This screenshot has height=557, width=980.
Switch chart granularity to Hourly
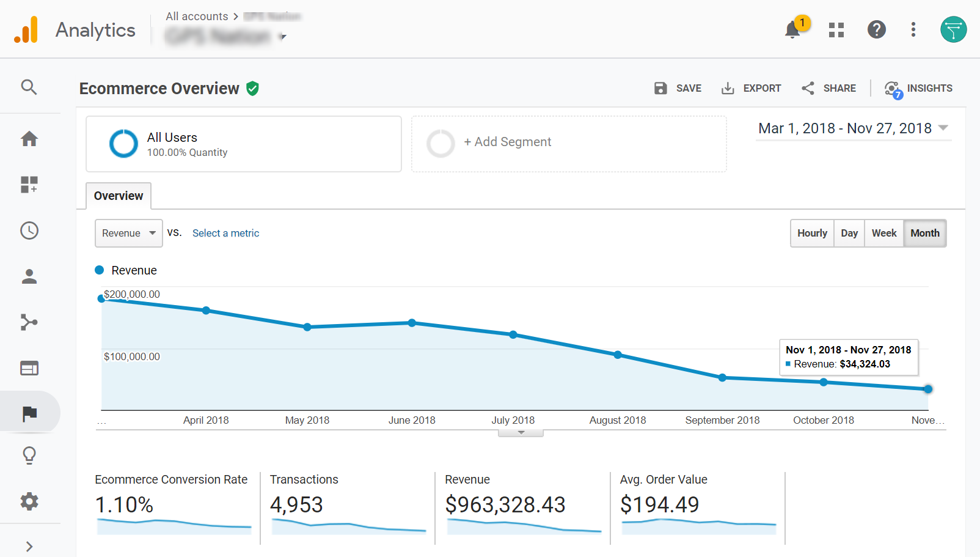pos(812,233)
